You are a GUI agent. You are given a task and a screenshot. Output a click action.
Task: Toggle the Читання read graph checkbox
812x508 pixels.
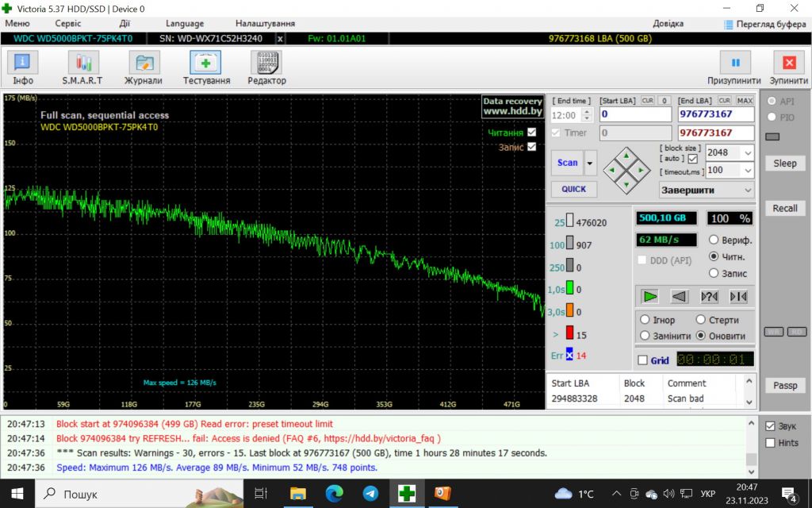click(x=532, y=133)
